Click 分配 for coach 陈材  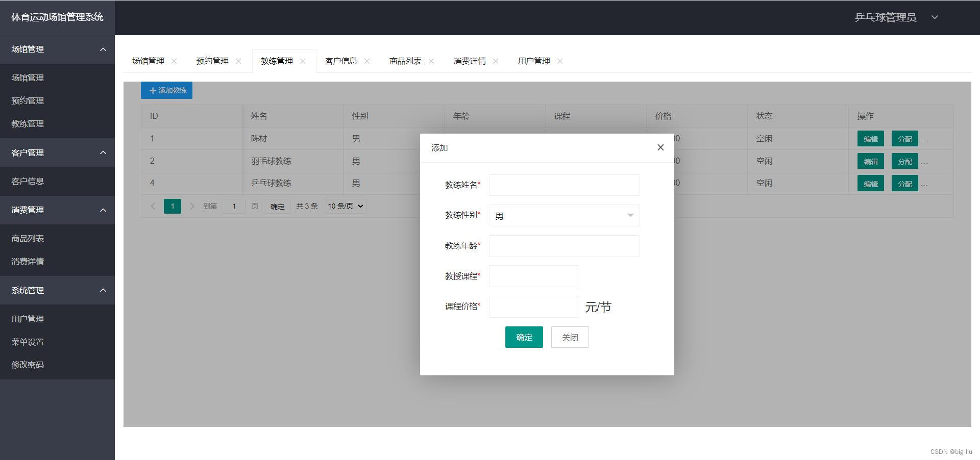point(905,139)
